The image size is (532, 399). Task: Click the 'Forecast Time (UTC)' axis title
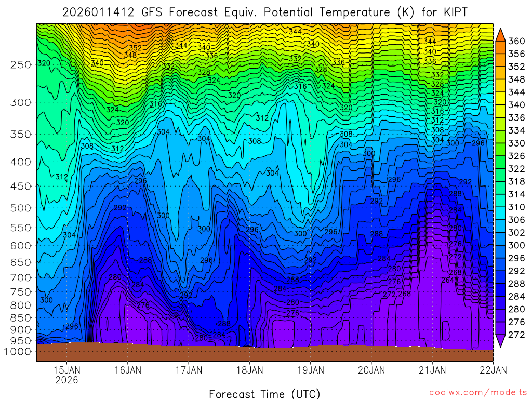[264, 394]
